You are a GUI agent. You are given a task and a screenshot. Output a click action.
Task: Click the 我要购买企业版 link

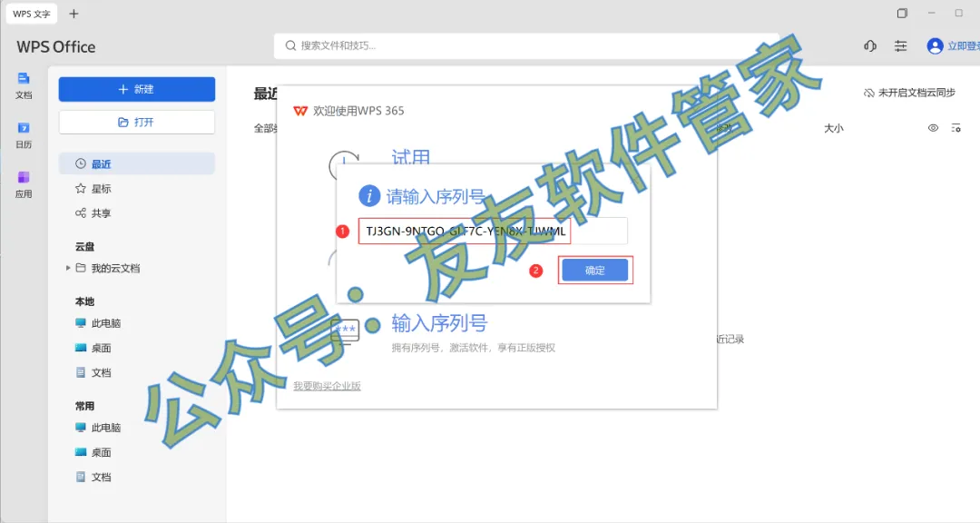(x=327, y=386)
